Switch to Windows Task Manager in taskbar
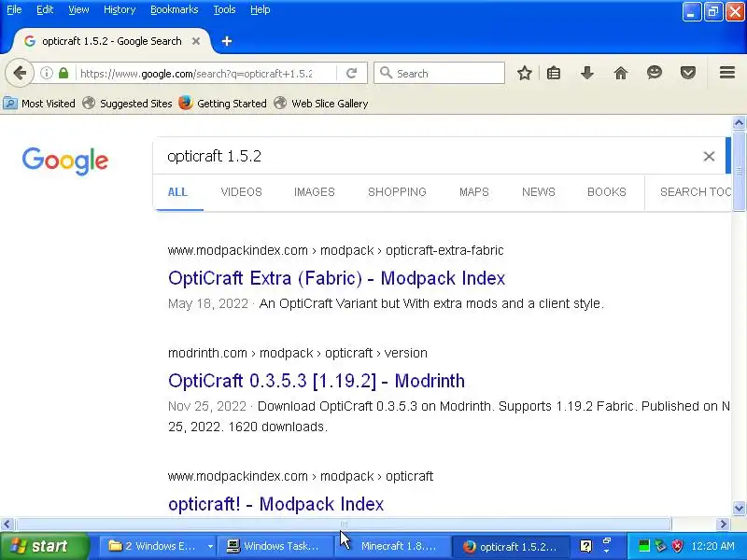This screenshot has width=747, height=560. point(275,546)
